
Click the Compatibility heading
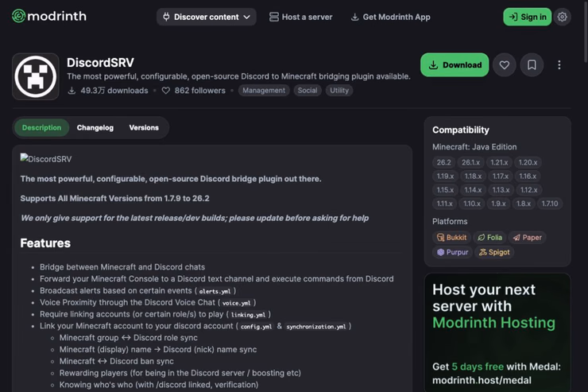pos(461,130)
